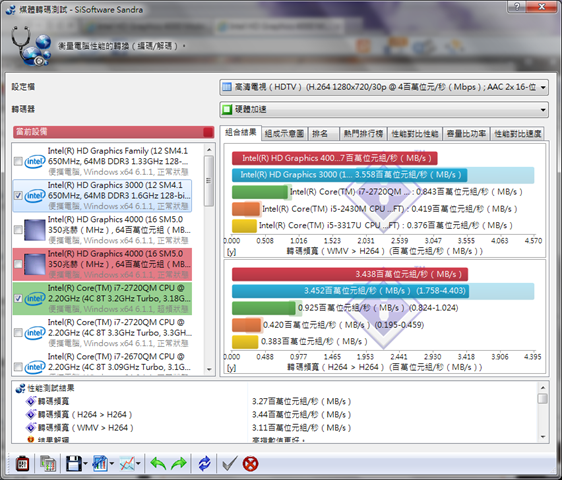Click the green back arrow icon
Viewport: 562px width, 480px height.
(158, 464)
